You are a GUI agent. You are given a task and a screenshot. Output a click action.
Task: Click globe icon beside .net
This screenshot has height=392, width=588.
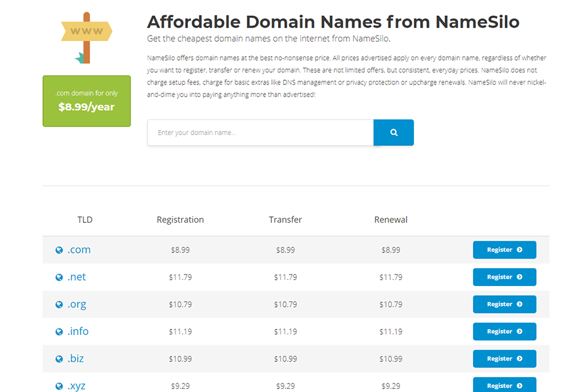pos(59,277)
